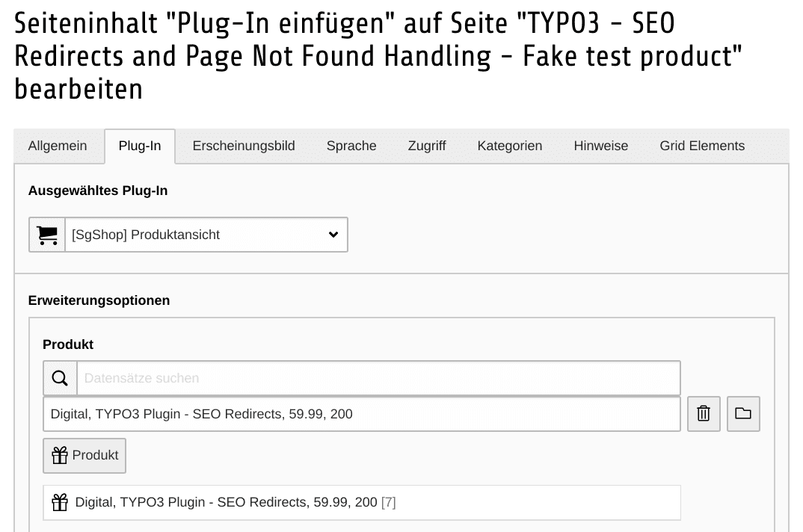This screenshot has height=532, width=803.
Task: Open the Erscheinungsbild tab
Action: [x=244, y=146]
